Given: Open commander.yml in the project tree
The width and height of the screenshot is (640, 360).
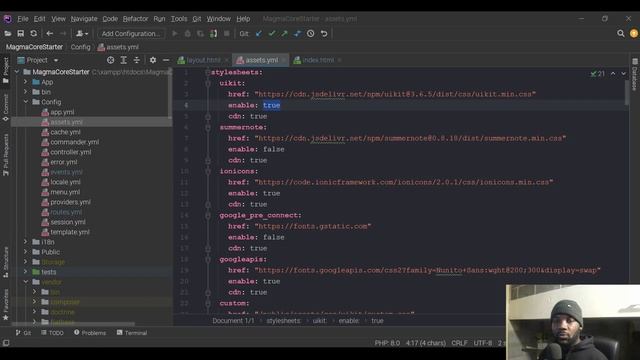Looking at the screenshot, I should tap(74, 142).
